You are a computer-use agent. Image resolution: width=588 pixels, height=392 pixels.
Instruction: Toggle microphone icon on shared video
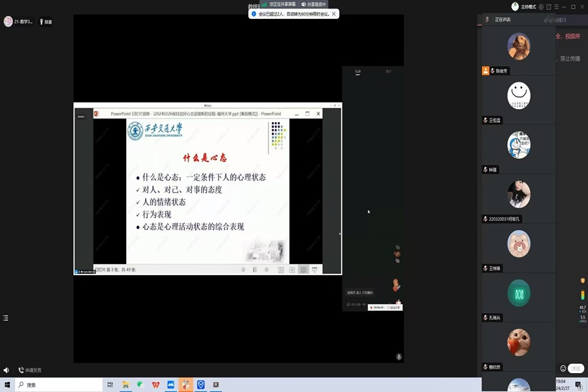click(399, 357)
